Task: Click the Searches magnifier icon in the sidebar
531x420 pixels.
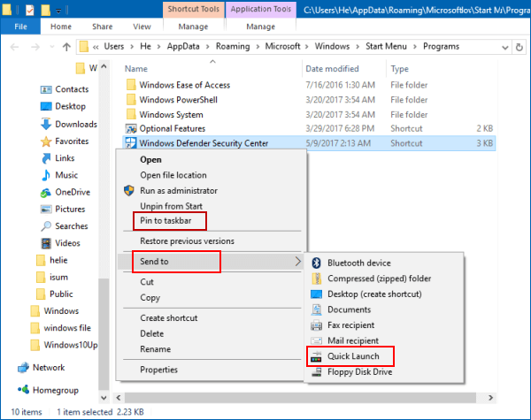Action: 46,226
